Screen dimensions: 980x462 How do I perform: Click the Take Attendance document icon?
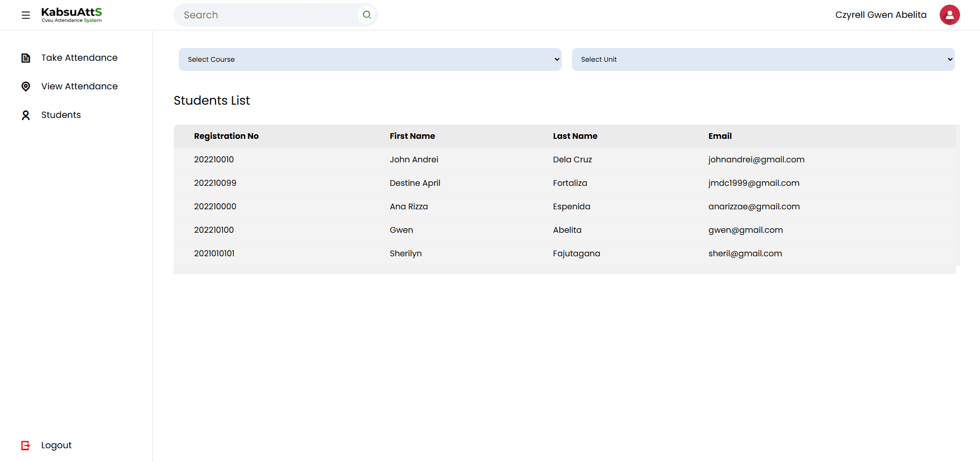26,58
